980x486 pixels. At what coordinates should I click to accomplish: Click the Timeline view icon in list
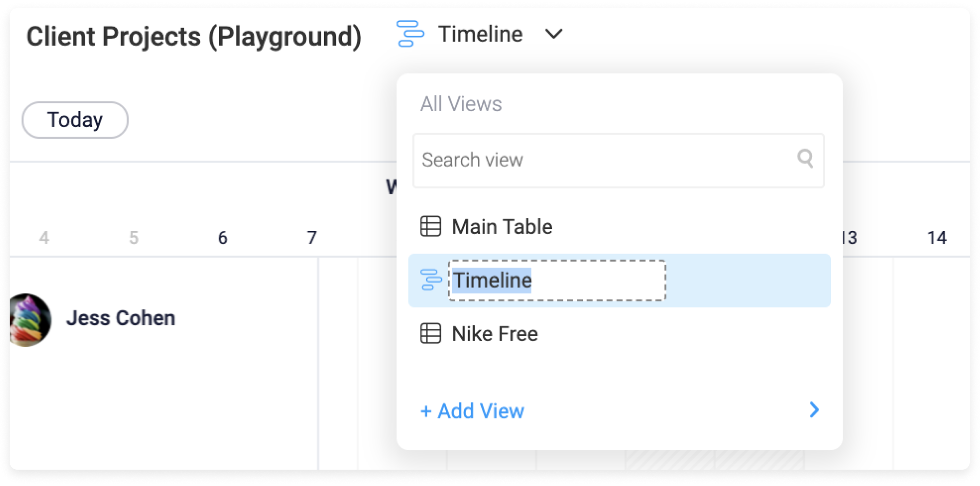[430, 280]
